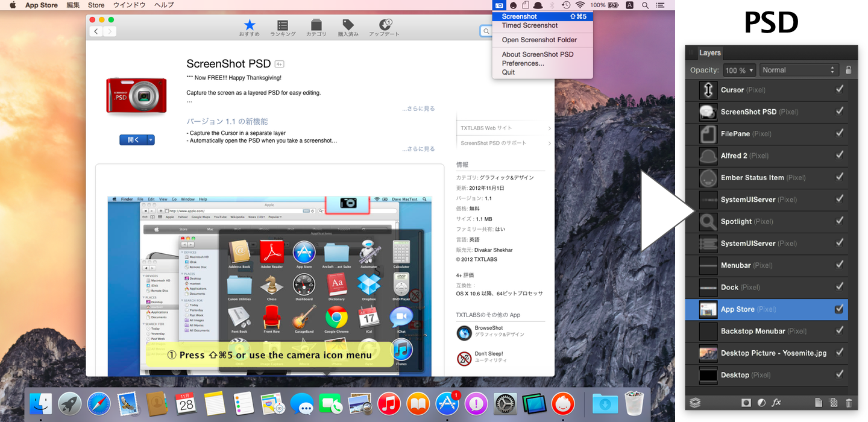Open the カテゴリ toolbar item
The height and width of the screenshot is (422, 868).
pos(316,28)
